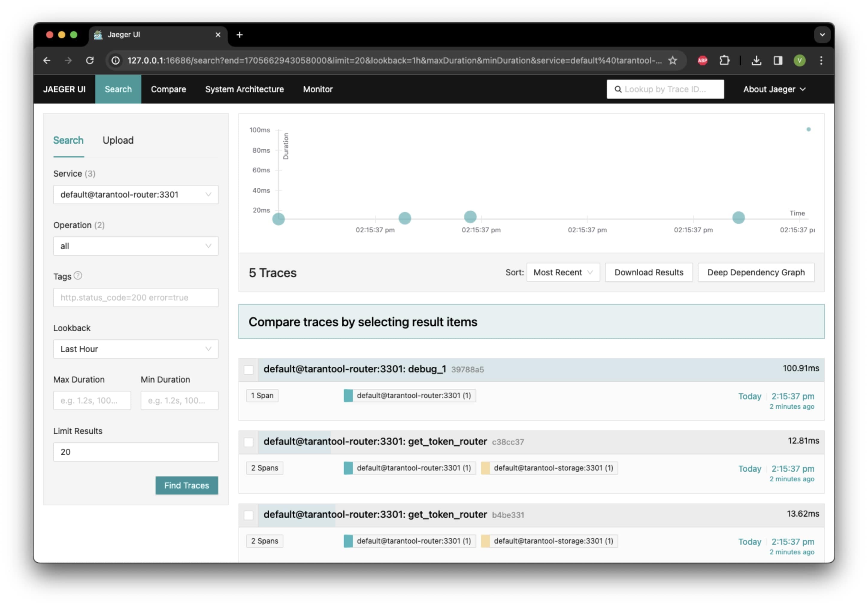Click the Find Traces button

pos(187,485)
